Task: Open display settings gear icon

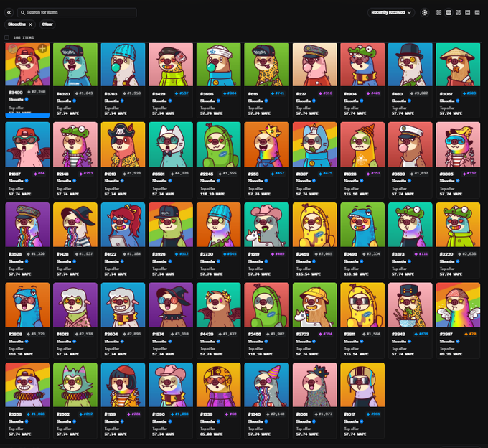Action: point(425,12)
